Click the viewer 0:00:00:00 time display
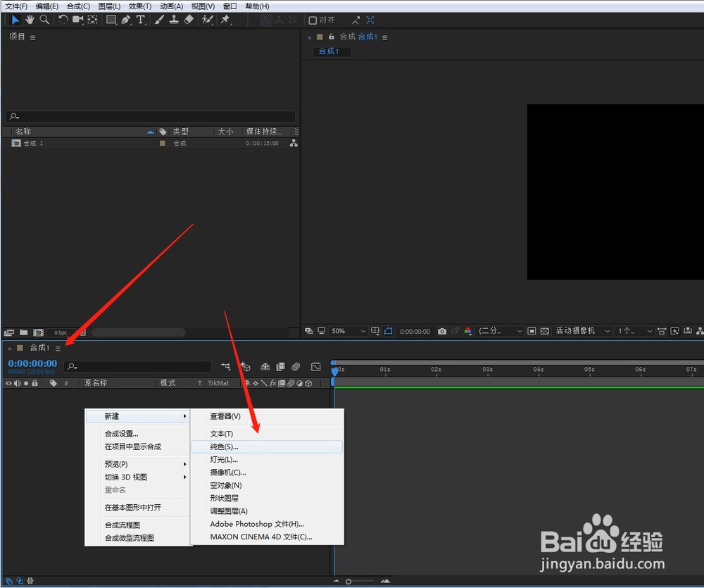 415,332
